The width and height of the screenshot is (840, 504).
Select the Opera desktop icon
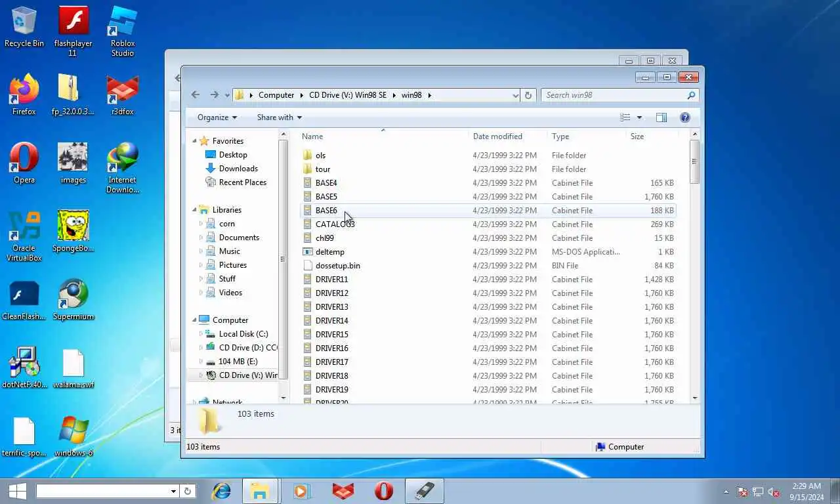(x=24, y=163)
